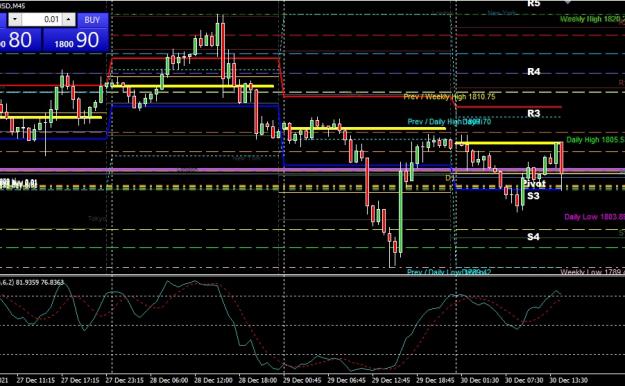Click the 'Prev / Daily Low' cyan label
The width and height of the screenshot is (625, 386).
click(x=449, y=272)
